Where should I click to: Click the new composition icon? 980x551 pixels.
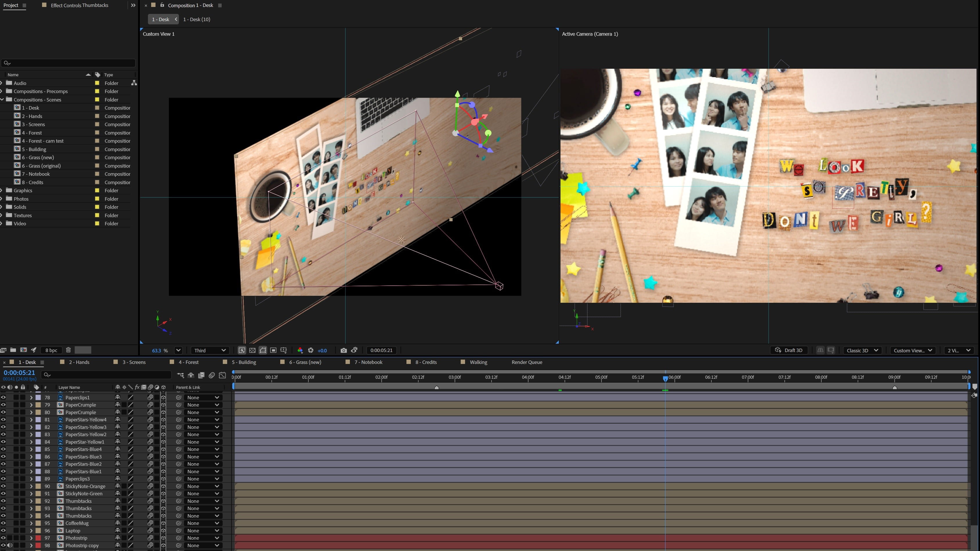click(23, 350)
